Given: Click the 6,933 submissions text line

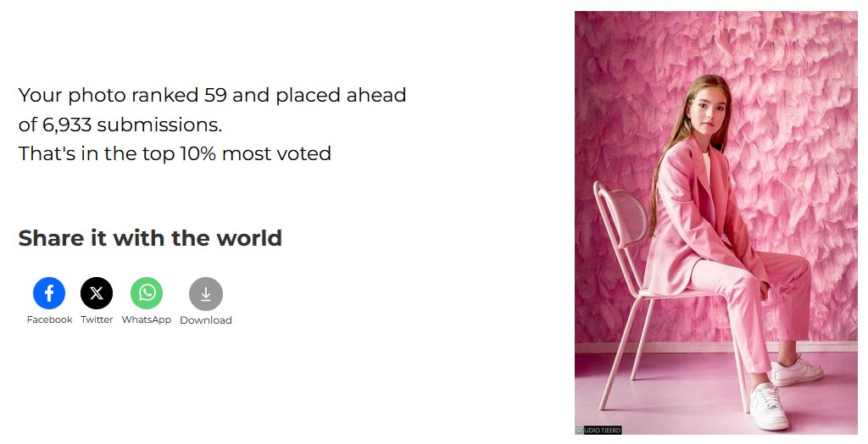Looking at the screenshot, I should pyautogui.click(x=120, y=125).
